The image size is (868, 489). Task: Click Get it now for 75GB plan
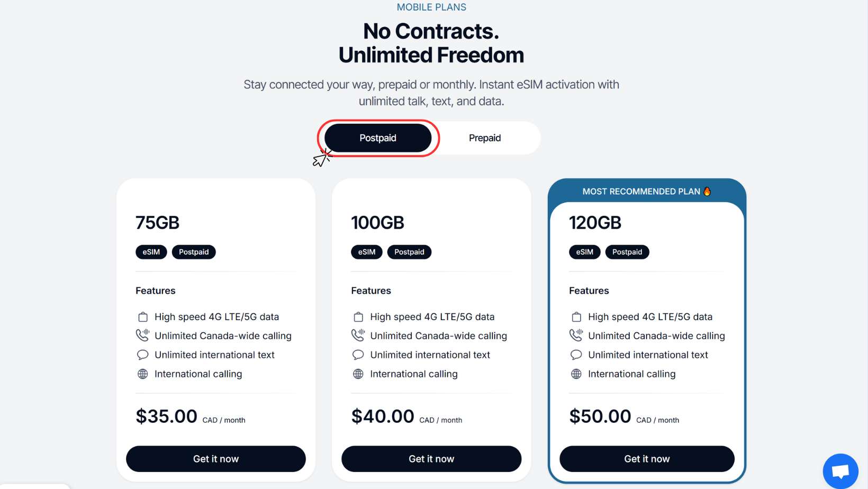coord(216,459)
